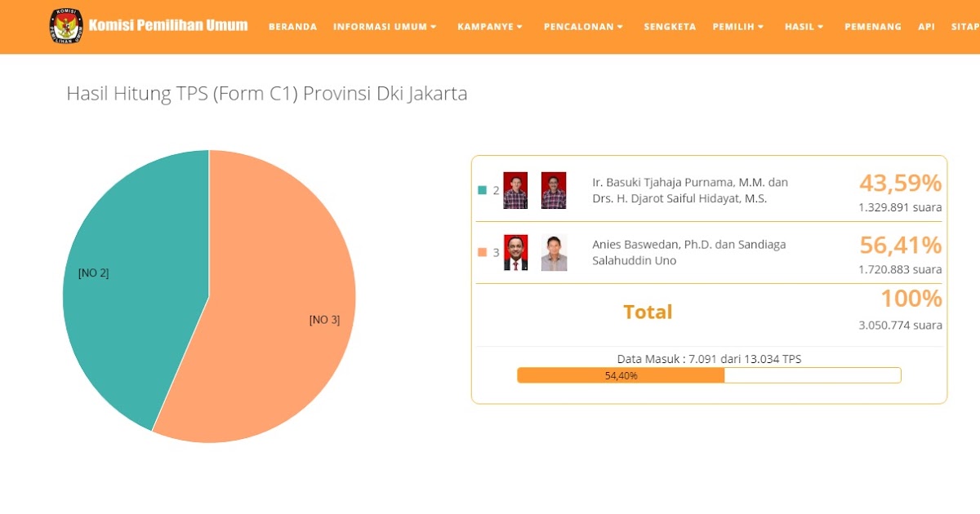Viewport: 980px width, 514px height.
Task: Open the PEMENANG page
Action: coord(872,26)
